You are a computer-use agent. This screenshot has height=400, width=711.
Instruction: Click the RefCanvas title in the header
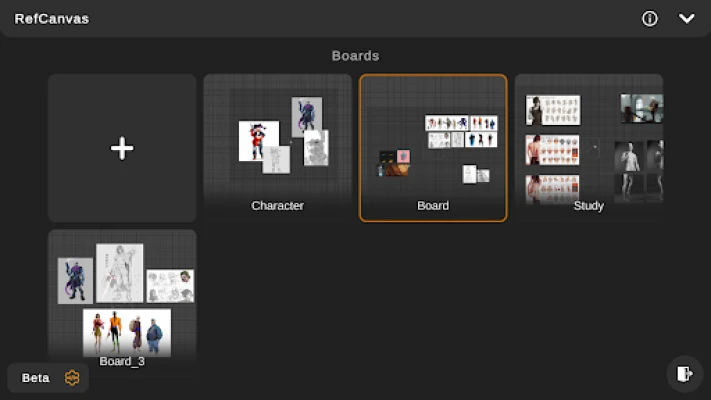point(52,19)
